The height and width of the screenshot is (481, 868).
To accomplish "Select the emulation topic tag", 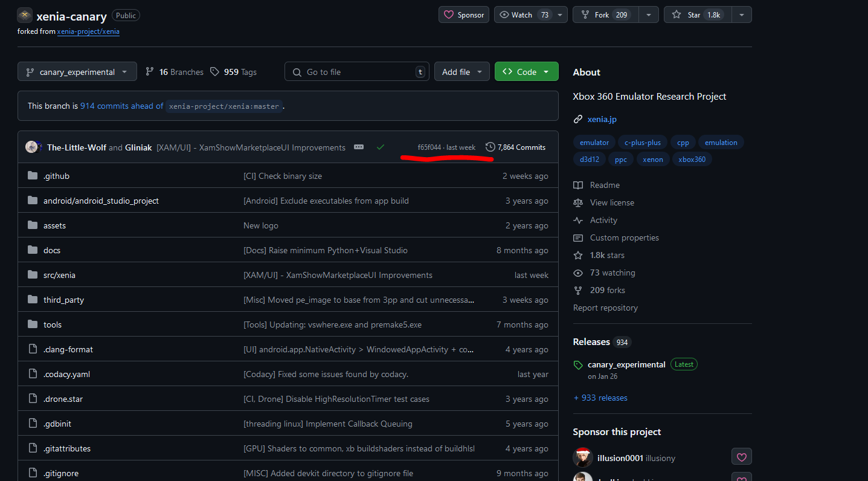I will point(721,143).
